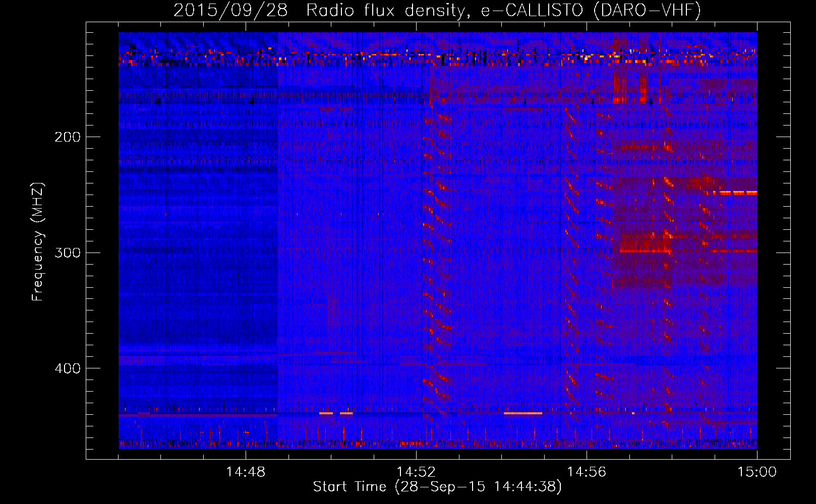Viewport: 816px width, 504px height.
Task: Click the 300 frequency tick label
Action: point(68,252)
